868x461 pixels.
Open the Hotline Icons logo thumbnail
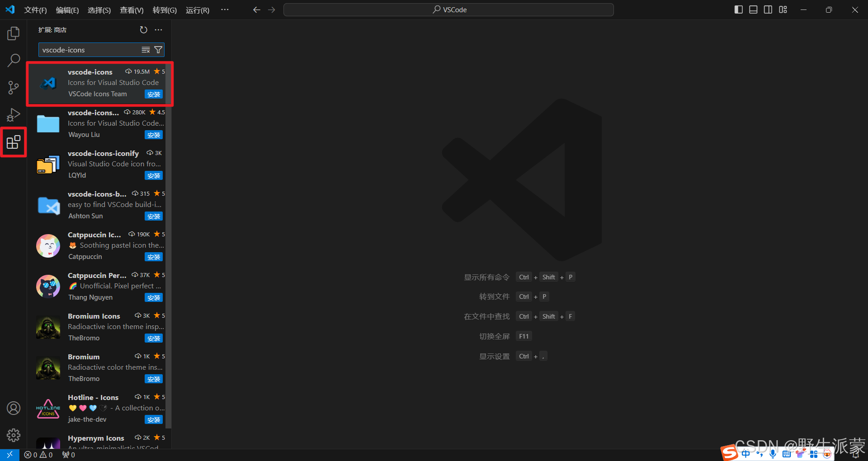point(48,409)
